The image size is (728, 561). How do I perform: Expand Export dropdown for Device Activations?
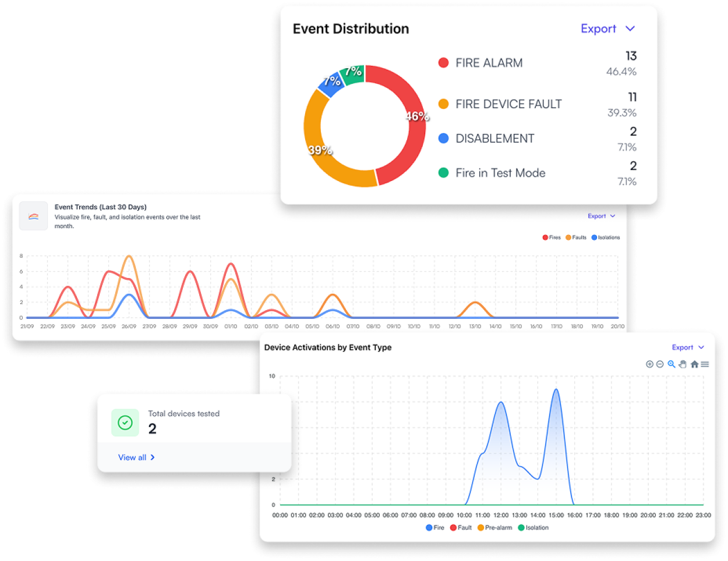pyautogui.click(x=687, y=347)
